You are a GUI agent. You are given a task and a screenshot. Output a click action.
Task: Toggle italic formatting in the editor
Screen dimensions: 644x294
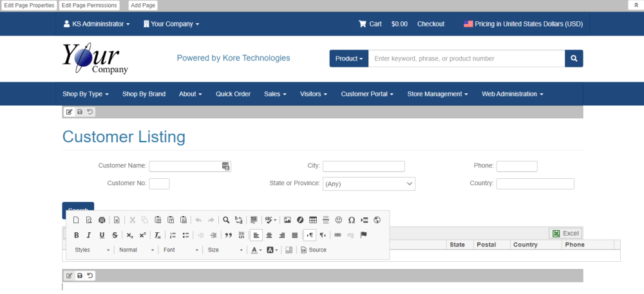(x=89, y=235)
